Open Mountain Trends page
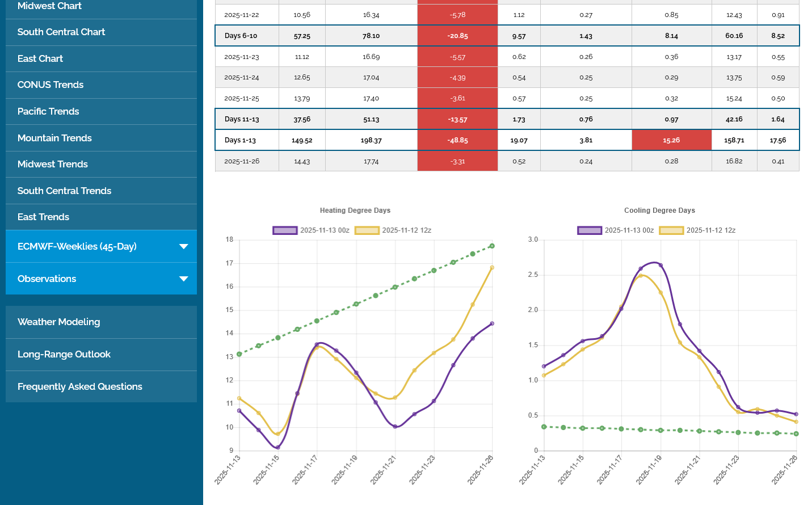 pos(54,138)
